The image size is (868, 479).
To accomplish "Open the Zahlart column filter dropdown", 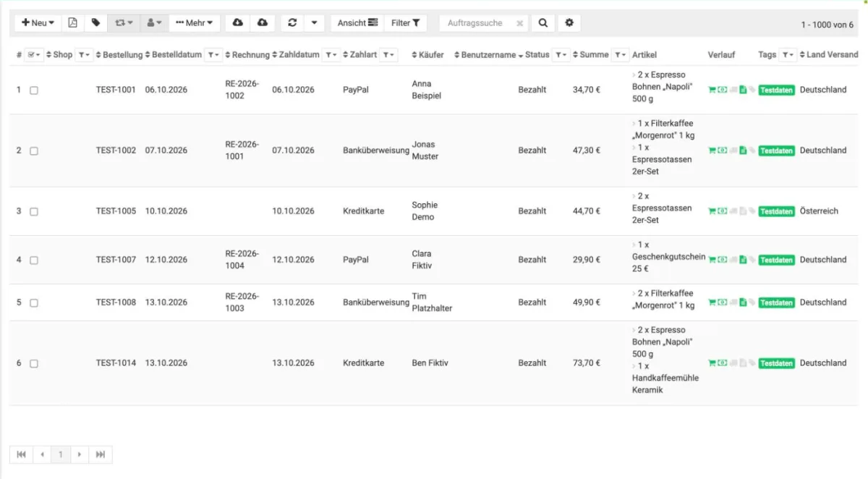I will pos(388,54).
